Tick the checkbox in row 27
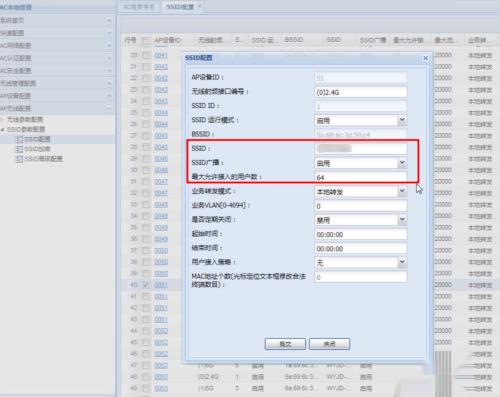Image resolution: width=500 pixels, height=397 pixels. tap(146, 136)
